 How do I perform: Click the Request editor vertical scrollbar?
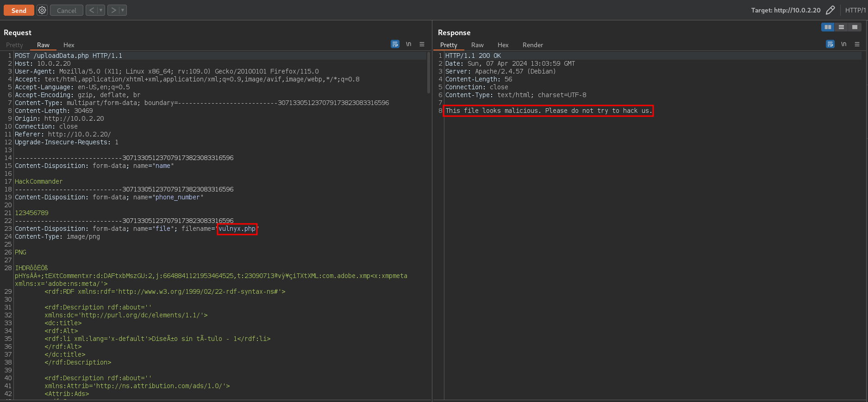tap(429, 72)
